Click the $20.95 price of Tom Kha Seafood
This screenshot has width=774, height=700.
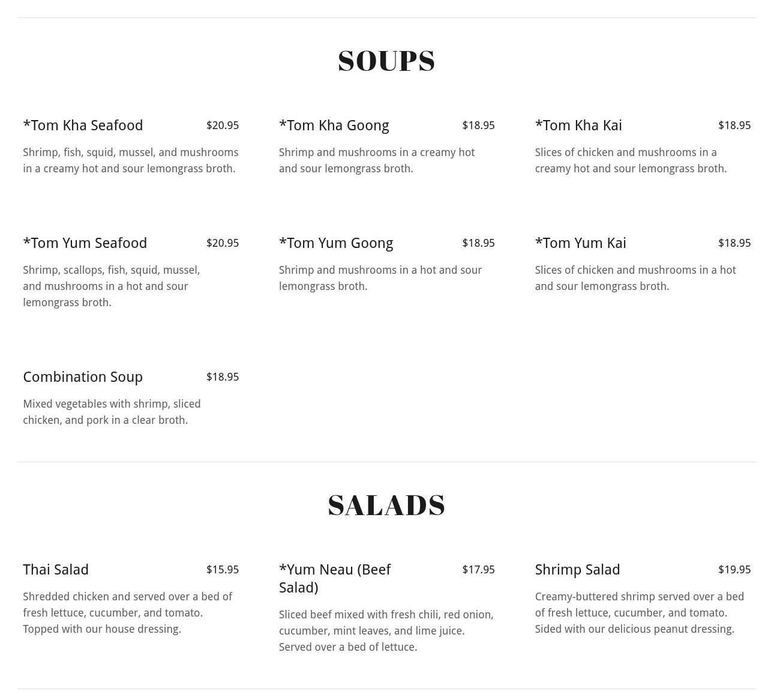pyautogui.click(x=223, y=125)
